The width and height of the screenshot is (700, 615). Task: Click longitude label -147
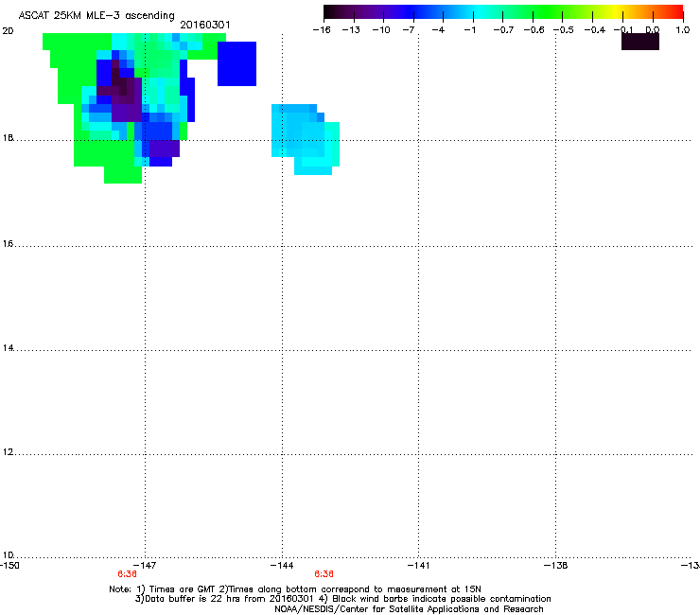[145, 566]
